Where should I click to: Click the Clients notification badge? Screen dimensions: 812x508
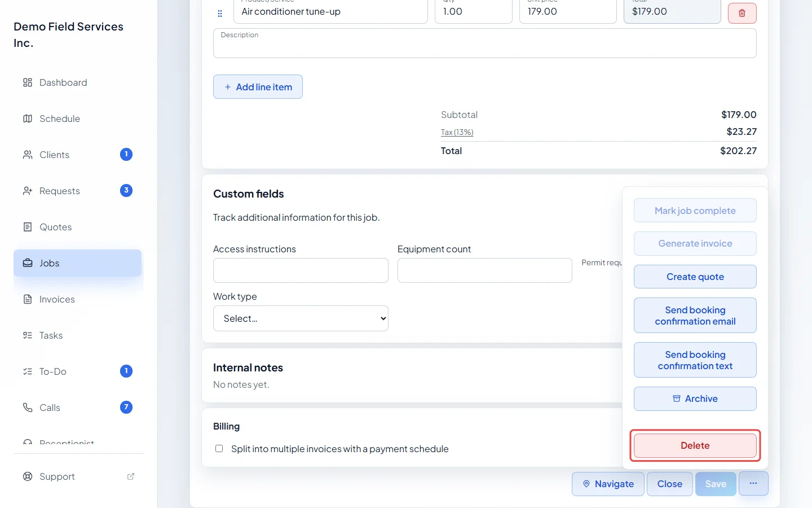(x=126, y=154)
